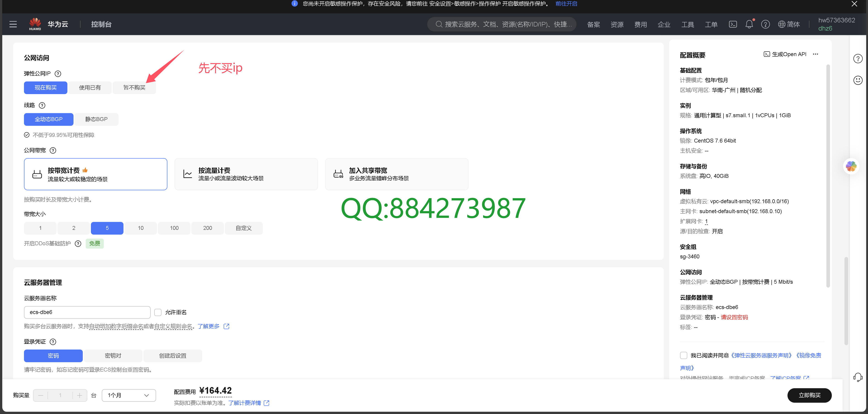Set bandwidth size to 2
This screenshot has width=868, height=414.
pos(74,228)
